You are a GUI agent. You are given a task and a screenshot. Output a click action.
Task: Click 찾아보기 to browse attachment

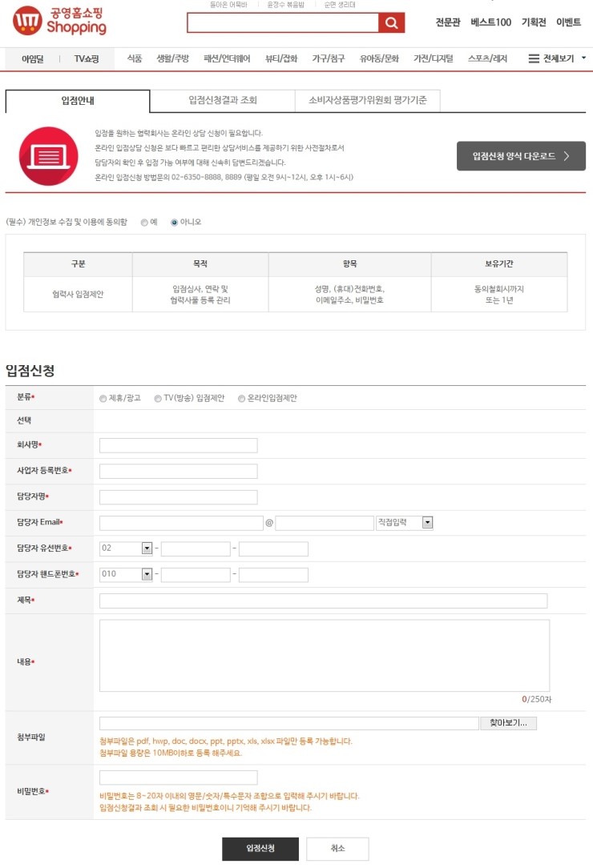[x=509, y=723]
